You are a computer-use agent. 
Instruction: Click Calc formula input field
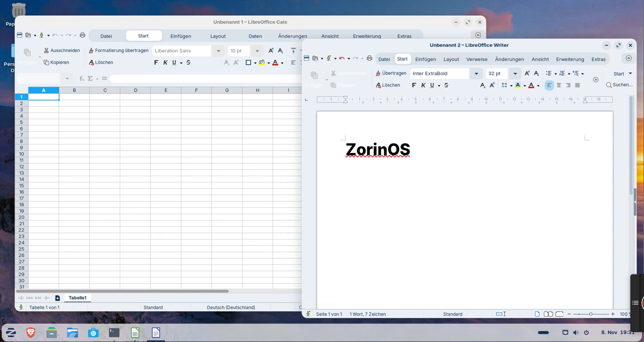click(206, 79)
